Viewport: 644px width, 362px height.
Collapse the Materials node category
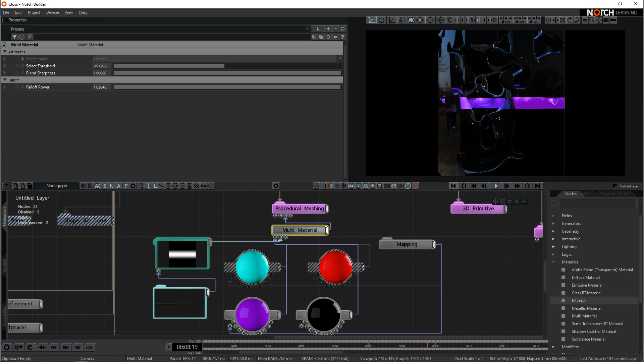click(x=553, y=262)
